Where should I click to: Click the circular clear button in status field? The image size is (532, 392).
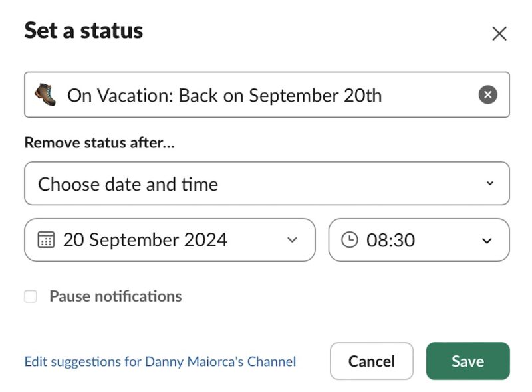pyautogui.click(x=487, y=94)
